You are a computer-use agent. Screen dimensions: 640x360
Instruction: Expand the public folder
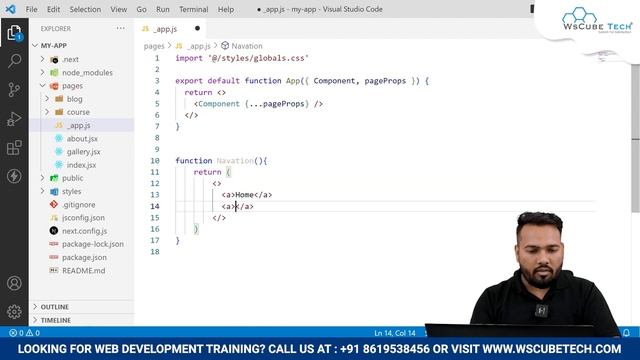point(42,178)
